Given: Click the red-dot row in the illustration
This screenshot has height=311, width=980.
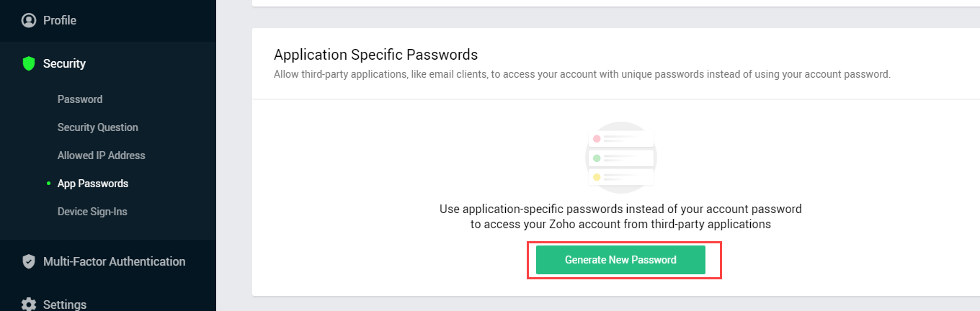Looking at the screenshot, I should 621,138.
